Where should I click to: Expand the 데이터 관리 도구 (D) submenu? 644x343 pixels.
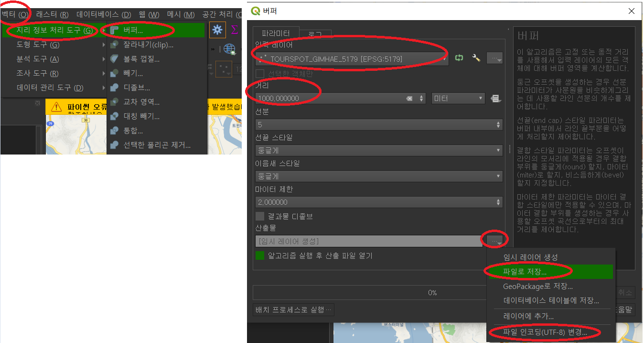click(x=54, y=88)
